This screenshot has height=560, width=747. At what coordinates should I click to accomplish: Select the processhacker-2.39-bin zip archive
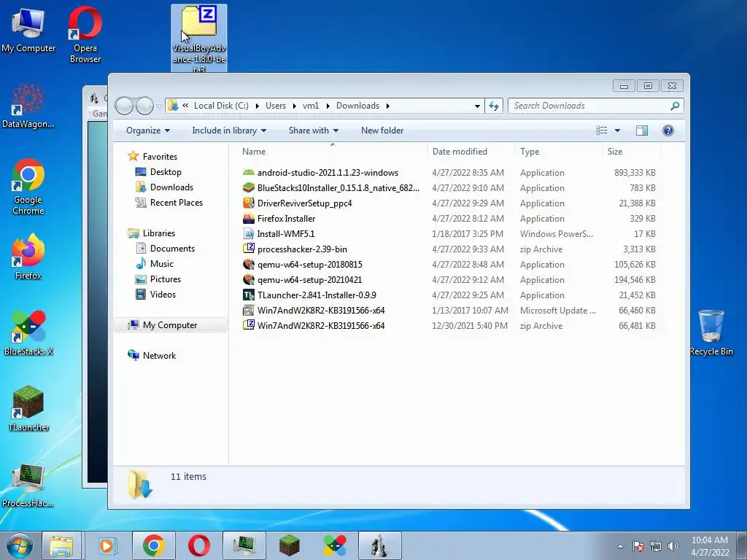click(302, 249)
